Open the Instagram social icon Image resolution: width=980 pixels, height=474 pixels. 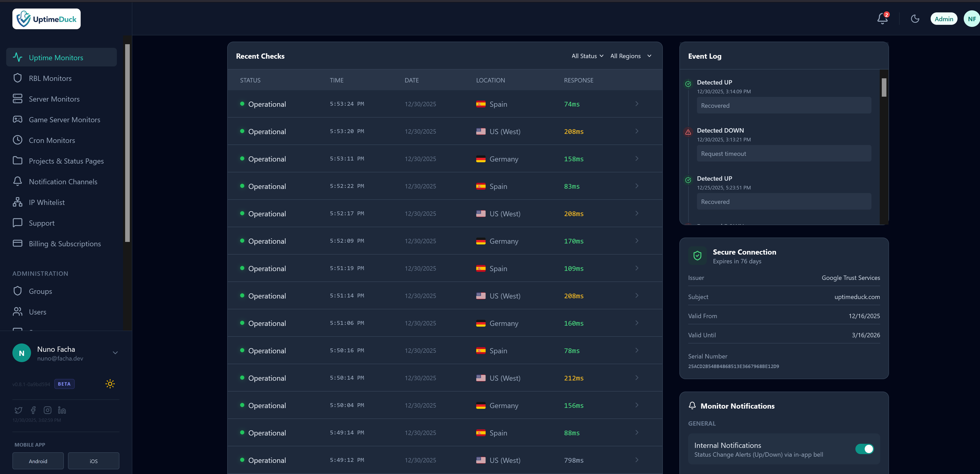point(48,410)
